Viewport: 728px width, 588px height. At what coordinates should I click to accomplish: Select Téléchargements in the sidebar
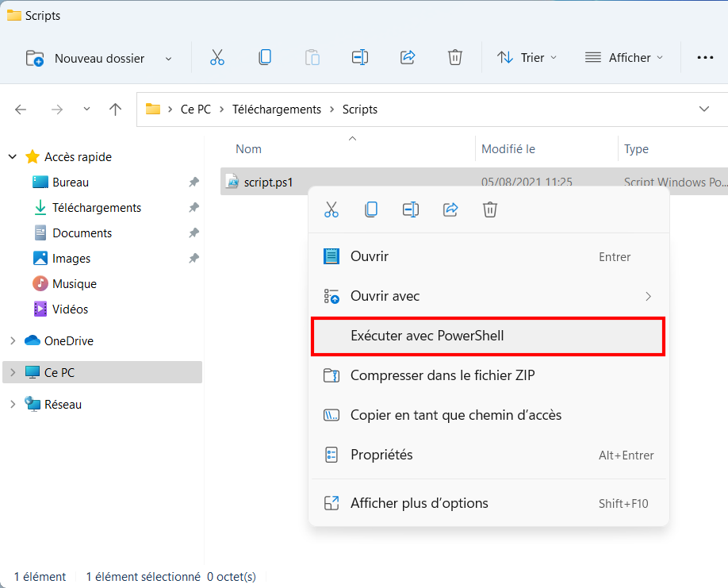pyautogui.click(x=97, y=208)
